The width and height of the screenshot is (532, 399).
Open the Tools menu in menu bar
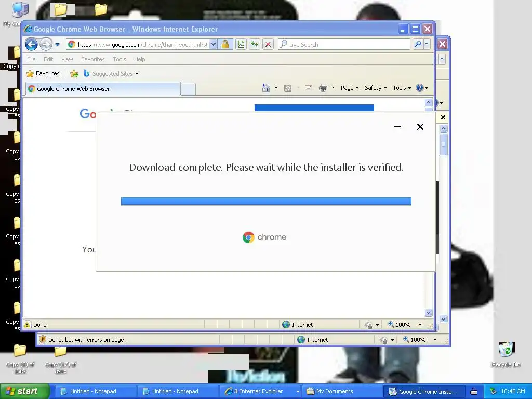point(119,59)
